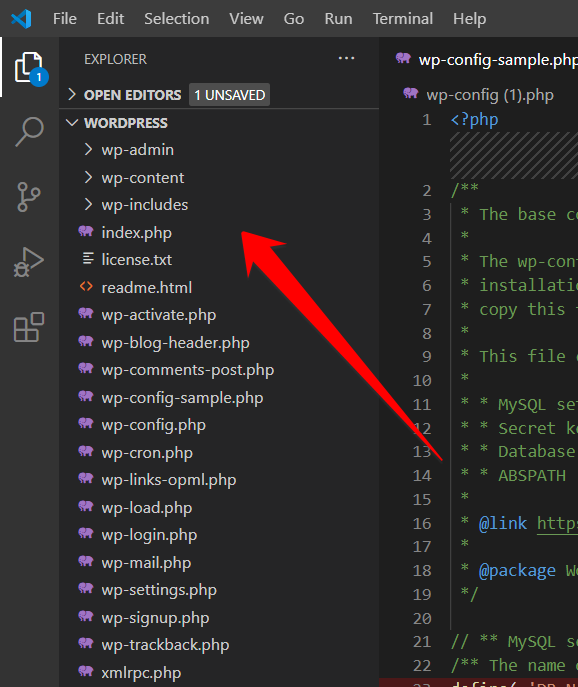Click the elephant icon beside wp-config.php

(86, 423)
